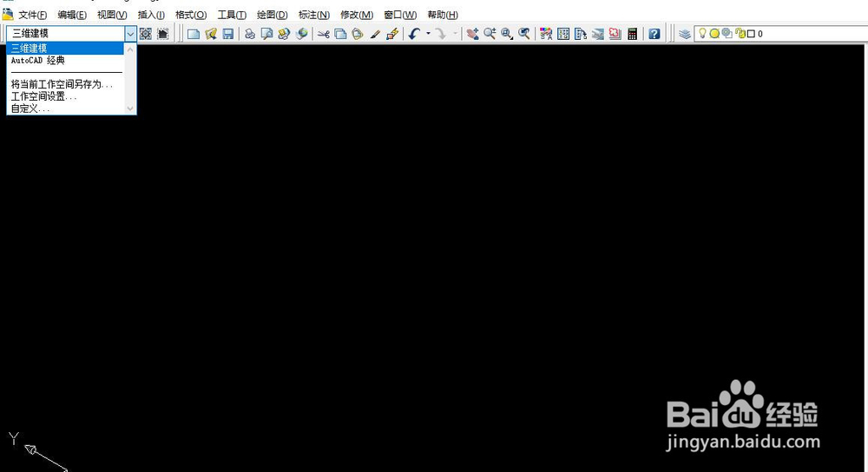Open the redo history dropdown arrow
Image resolution: width=868 pixels, height=472 pixels.
coord(455,34)
